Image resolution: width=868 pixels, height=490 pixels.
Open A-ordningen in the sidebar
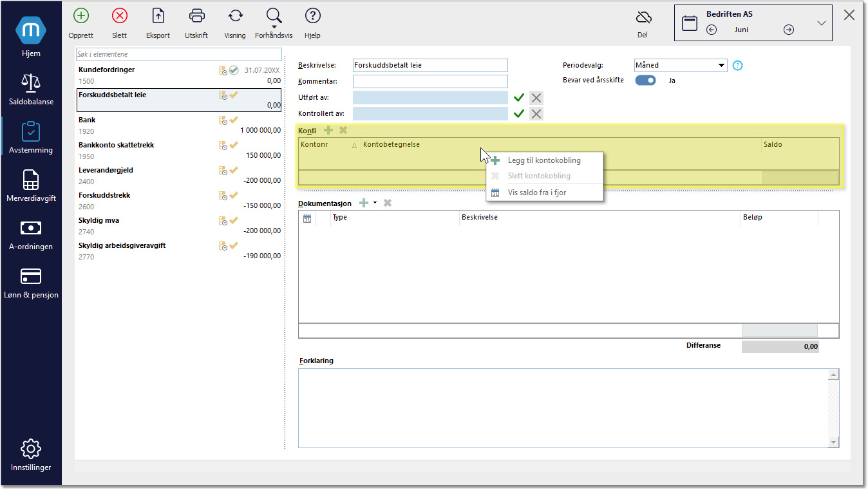(31, 234)
